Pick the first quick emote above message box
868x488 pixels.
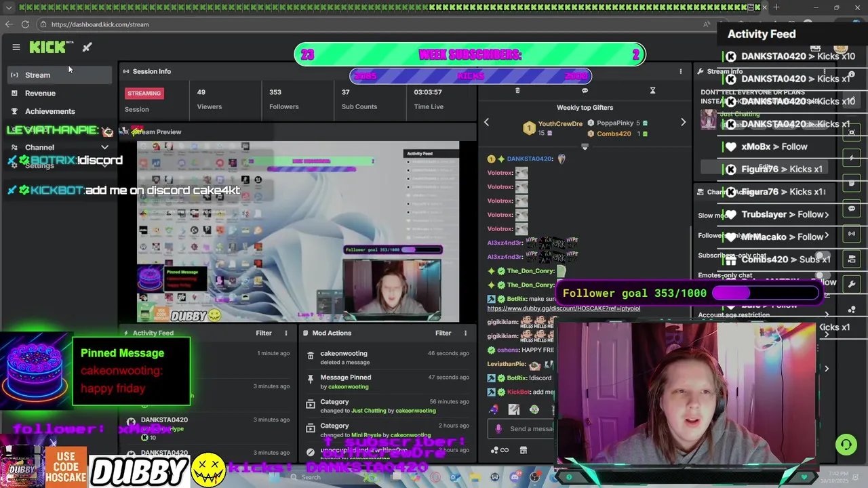[x=494, y=409]
